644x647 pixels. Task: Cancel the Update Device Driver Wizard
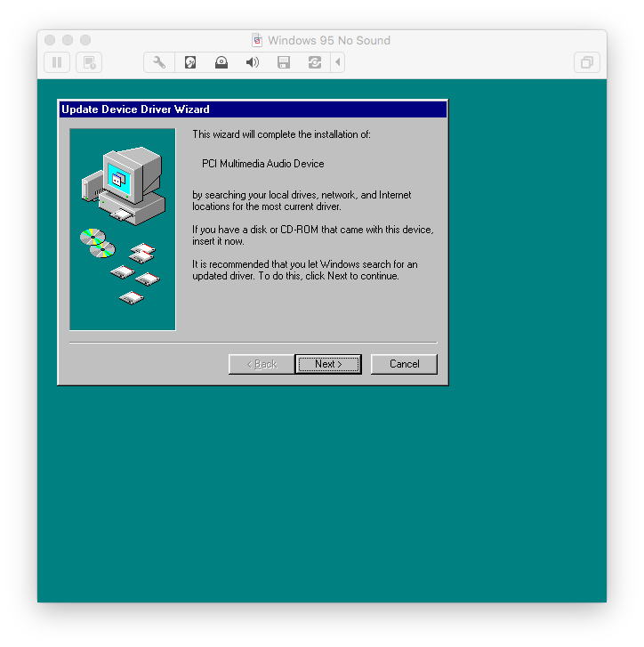pos(404,364)
